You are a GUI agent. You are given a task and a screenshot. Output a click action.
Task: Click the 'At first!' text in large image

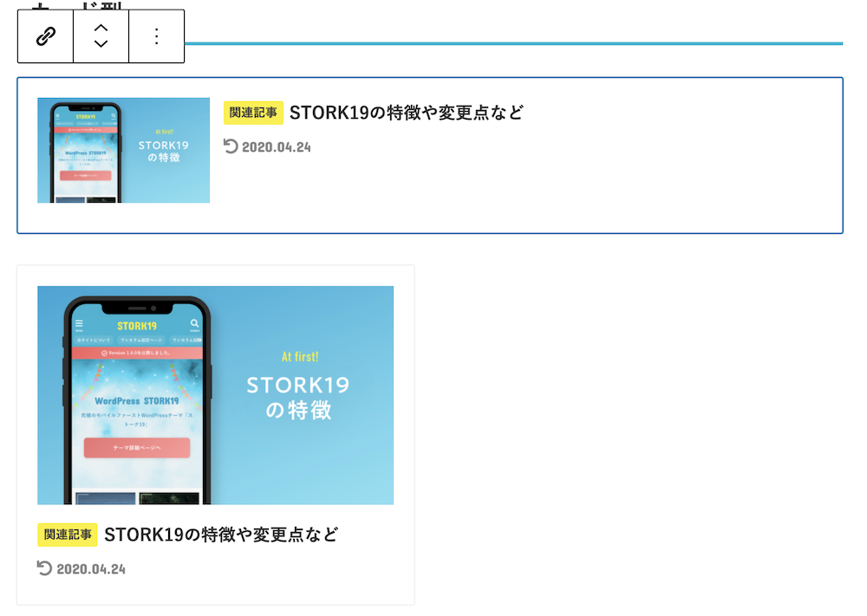(x=300, y=357)
